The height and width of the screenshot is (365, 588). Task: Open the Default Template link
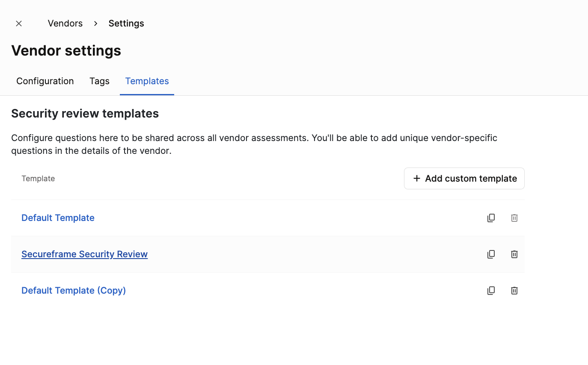click(x=58, y=218)
